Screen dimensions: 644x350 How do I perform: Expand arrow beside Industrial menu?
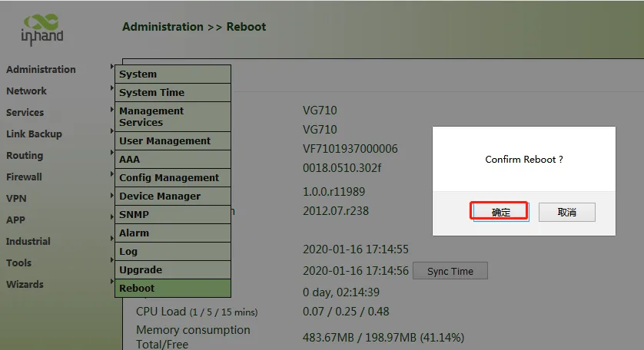click(111, 239)
